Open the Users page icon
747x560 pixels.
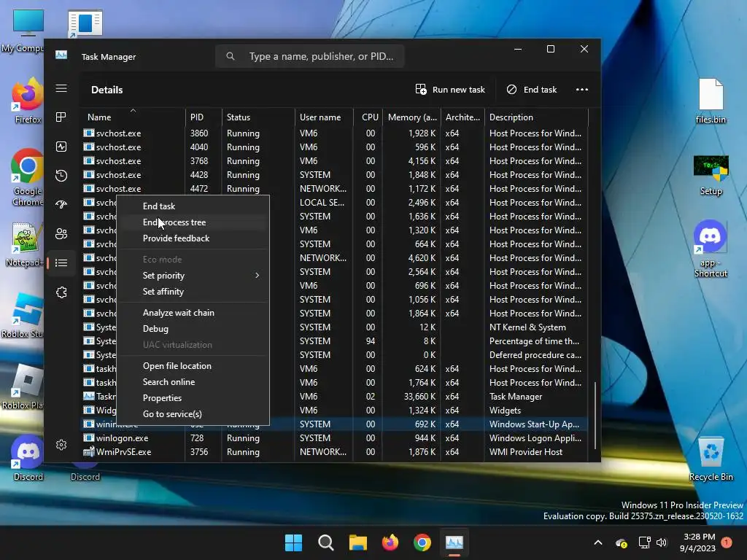[x=61, y=234]
